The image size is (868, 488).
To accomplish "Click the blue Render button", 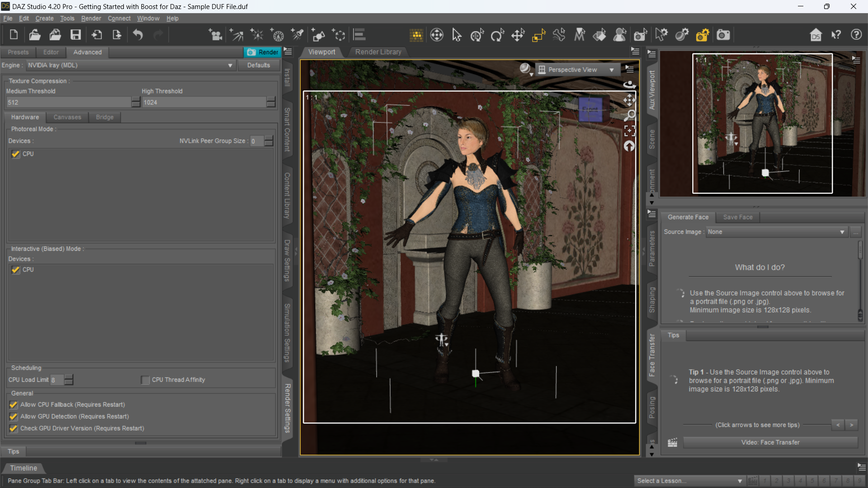I will point(263,52).
